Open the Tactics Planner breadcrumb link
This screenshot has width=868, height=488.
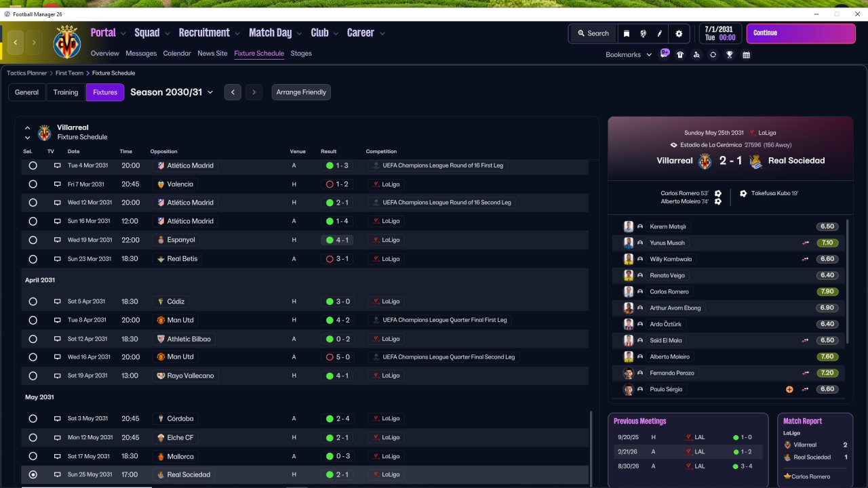click(x=27, y=73)
